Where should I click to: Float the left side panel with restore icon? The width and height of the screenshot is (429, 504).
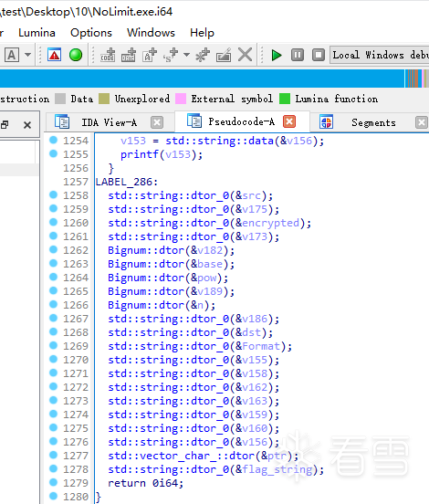click(5, 125)
